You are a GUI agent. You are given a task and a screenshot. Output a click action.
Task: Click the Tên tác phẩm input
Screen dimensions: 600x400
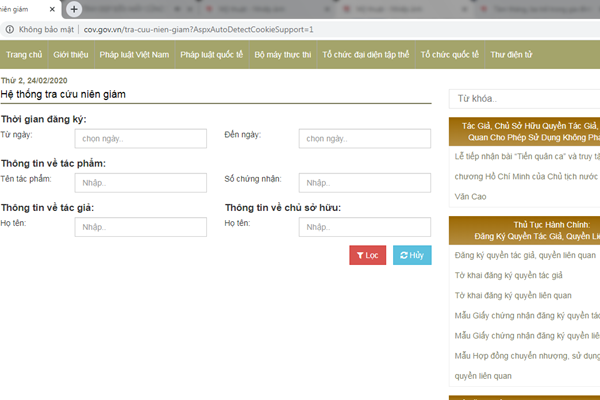point(141,183)
